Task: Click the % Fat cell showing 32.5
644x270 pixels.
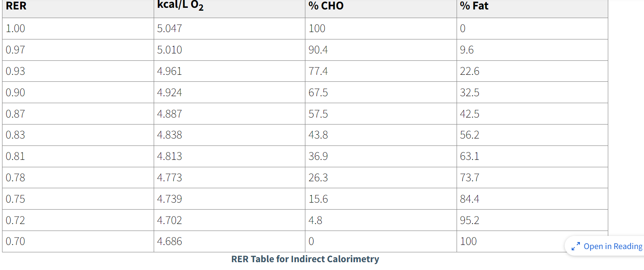Action: [469, 92]
